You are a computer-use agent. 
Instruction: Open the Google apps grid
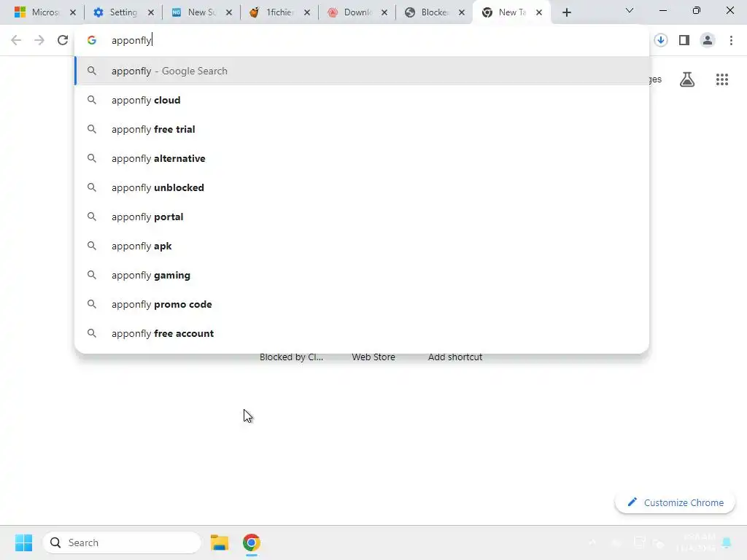(x=722, y=79)
